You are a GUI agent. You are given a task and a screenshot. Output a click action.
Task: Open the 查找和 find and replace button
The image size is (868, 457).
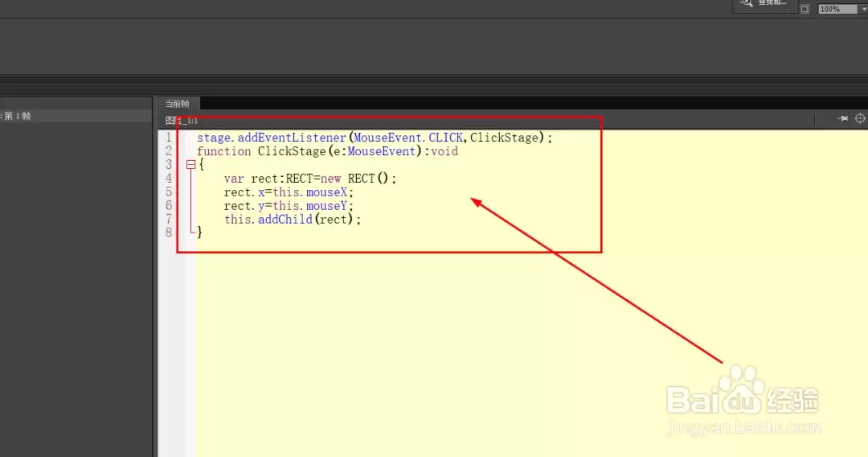(x=764, y=5)
